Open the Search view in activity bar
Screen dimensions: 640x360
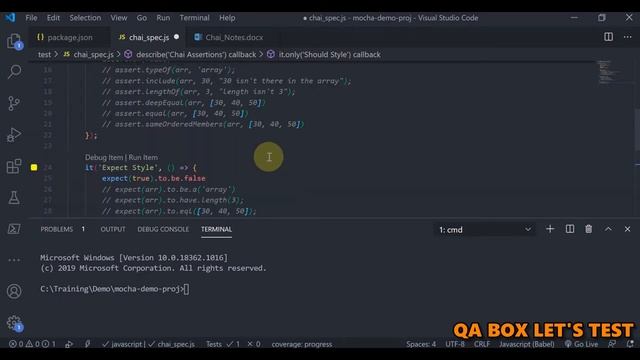coord(14,72)
